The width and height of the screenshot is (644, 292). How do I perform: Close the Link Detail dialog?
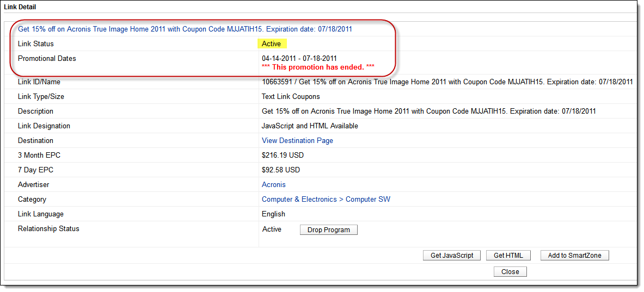(x=510, y=272)
